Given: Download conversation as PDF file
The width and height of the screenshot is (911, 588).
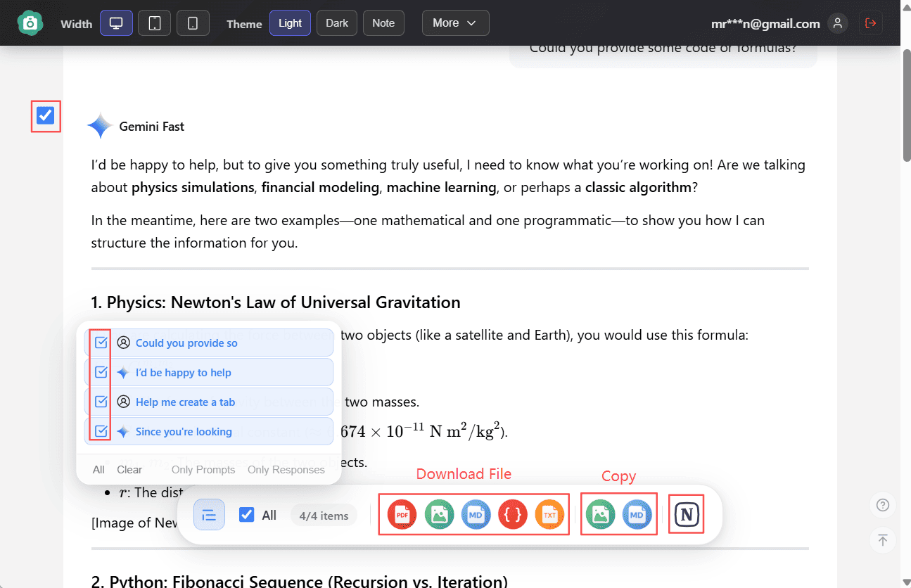Looking at the screenshot, I should pyautogui.click(x=402, y=515).
